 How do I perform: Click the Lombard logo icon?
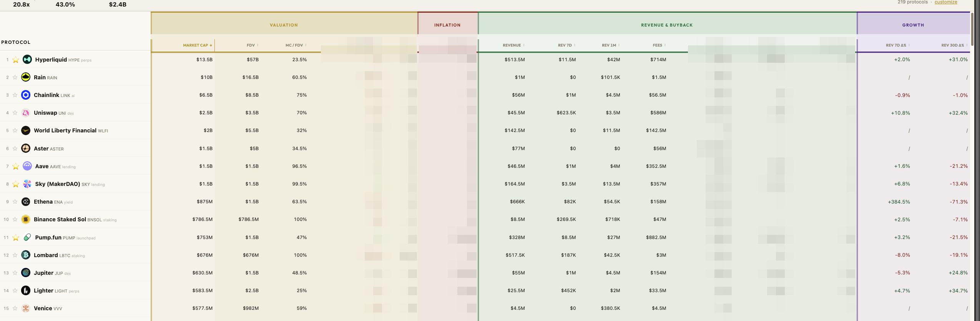coord(26,255)
